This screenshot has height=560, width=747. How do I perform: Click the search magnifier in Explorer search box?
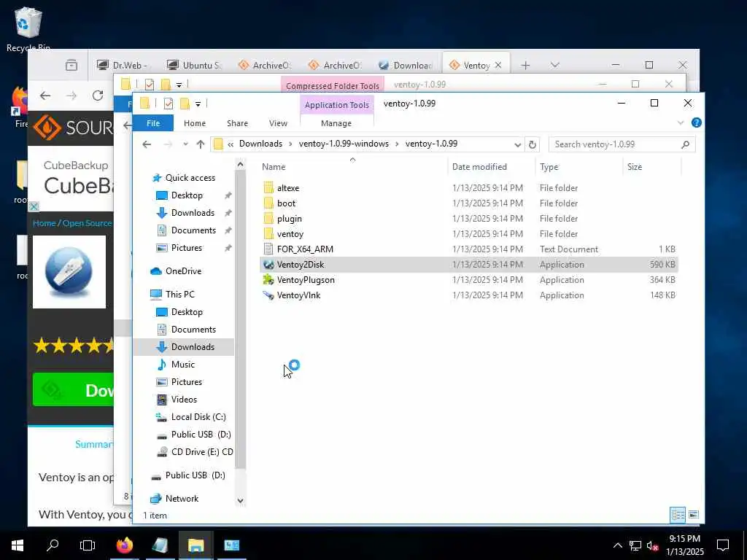(685, 144)
